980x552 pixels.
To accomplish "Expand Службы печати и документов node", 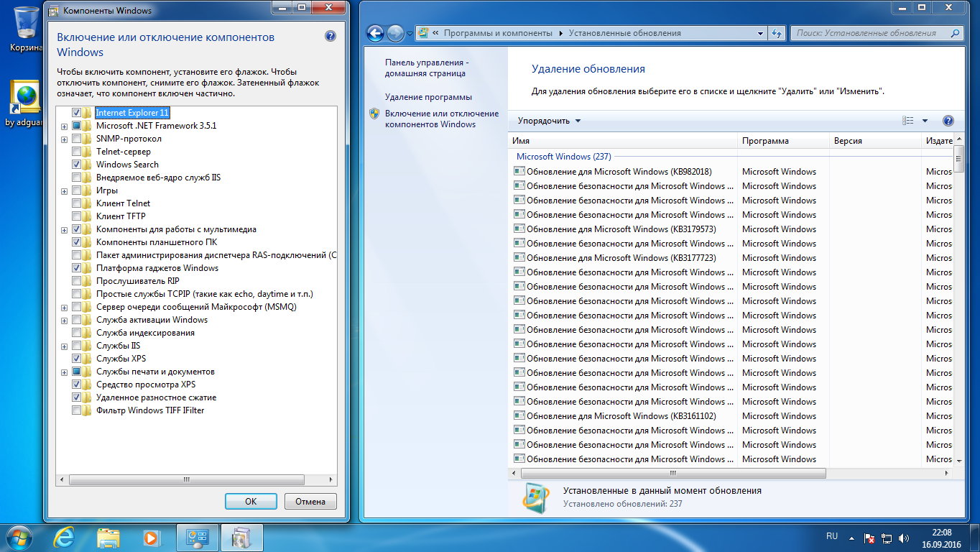I will pos(64,372).
